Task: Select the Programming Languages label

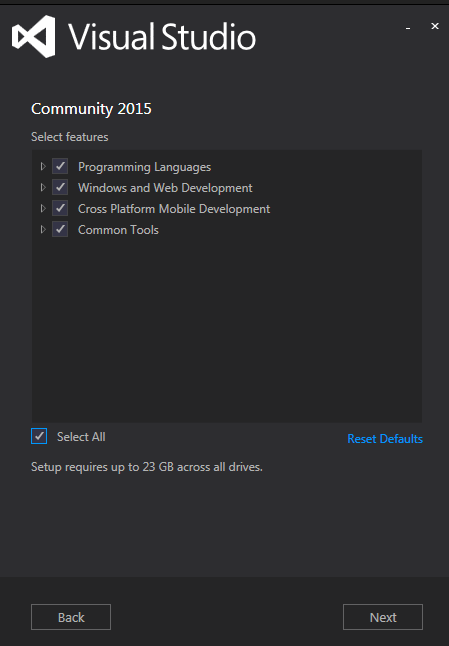Action: tap(145, 167)
